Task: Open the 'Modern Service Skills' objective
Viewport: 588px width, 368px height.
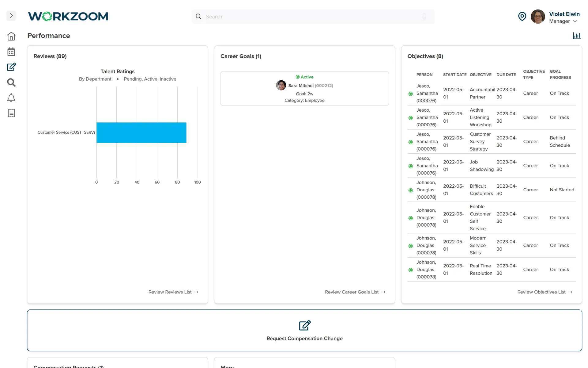Action: pyautogui.click(x=478, y=245)
